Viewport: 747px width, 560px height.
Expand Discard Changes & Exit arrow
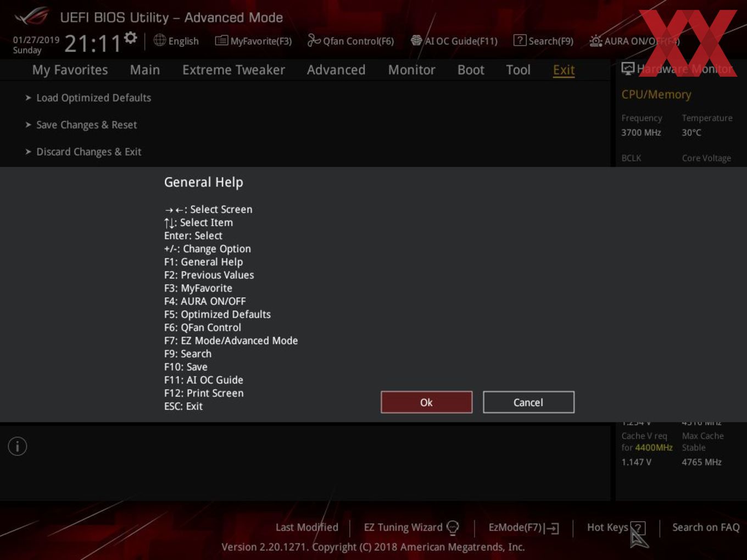(28, 152)
